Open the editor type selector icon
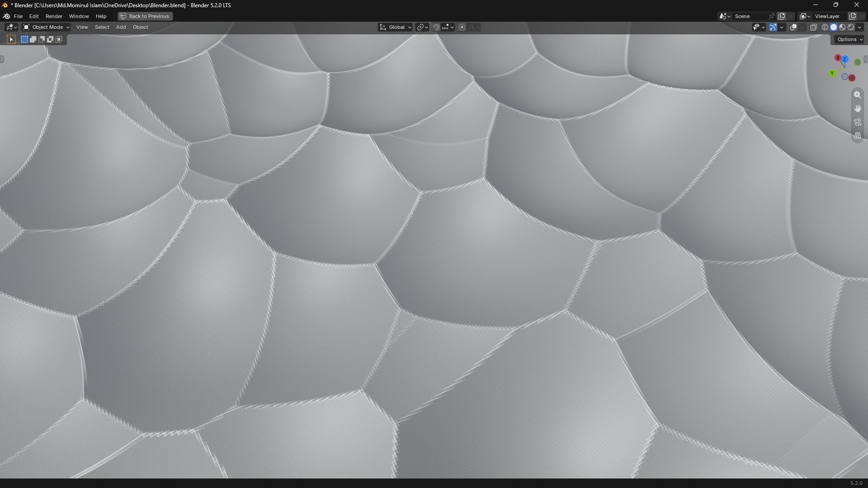The height and width of the screenshot is (488, 868). (11, 27)
